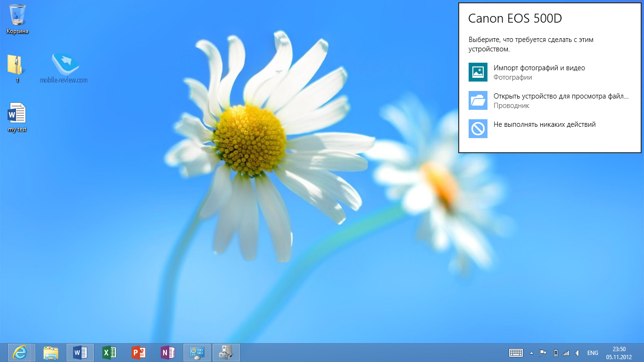Open OneNote from the taskbar
The height and width of the screenshot is (362, 644).
[168, 353]
